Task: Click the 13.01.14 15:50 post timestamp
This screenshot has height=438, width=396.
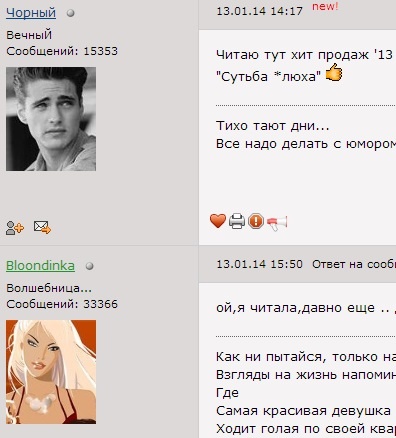Action: pos(259,264)
